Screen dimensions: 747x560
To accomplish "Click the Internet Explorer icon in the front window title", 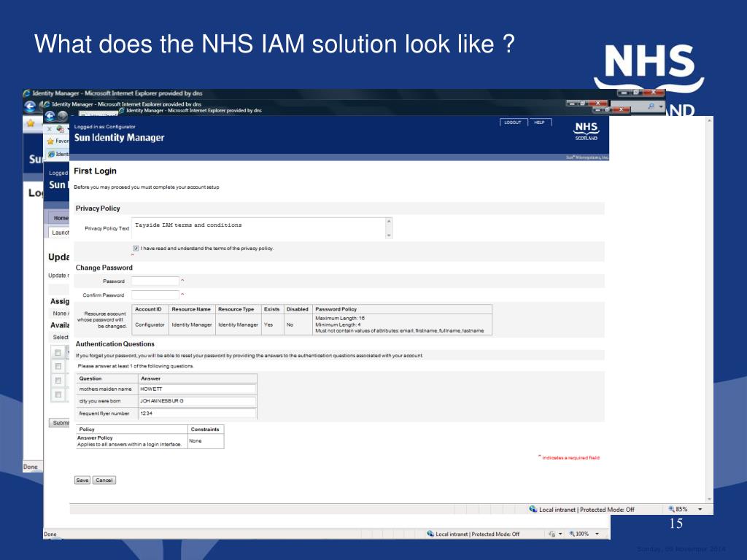I will (122, 111).
